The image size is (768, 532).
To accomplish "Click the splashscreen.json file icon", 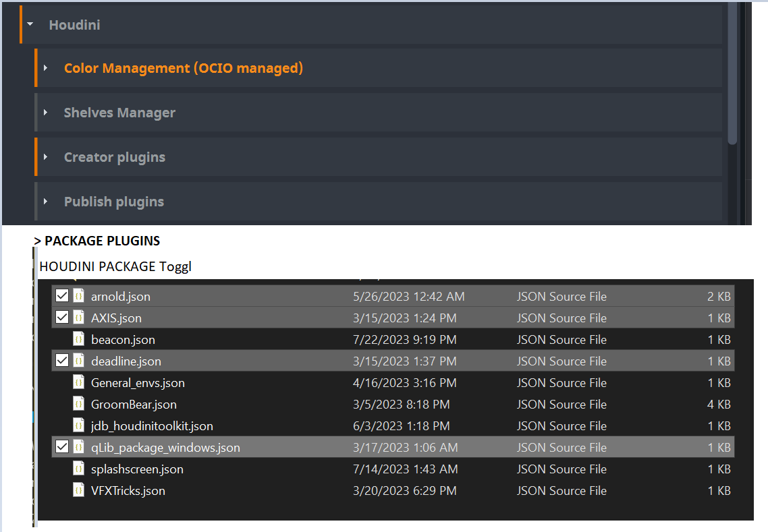I will click(x=79, y=469).
